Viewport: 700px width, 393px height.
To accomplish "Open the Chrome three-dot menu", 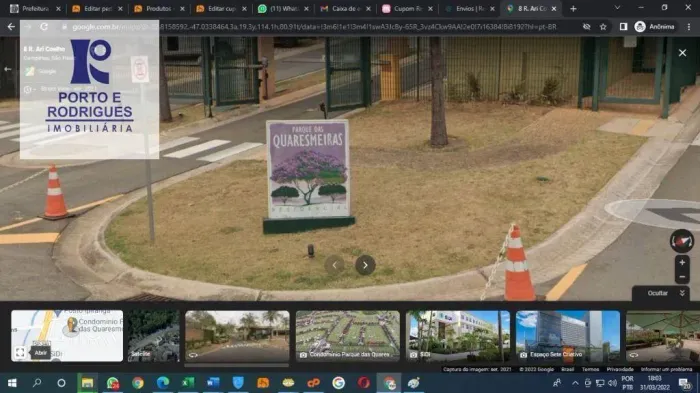I will pos(689,27).
